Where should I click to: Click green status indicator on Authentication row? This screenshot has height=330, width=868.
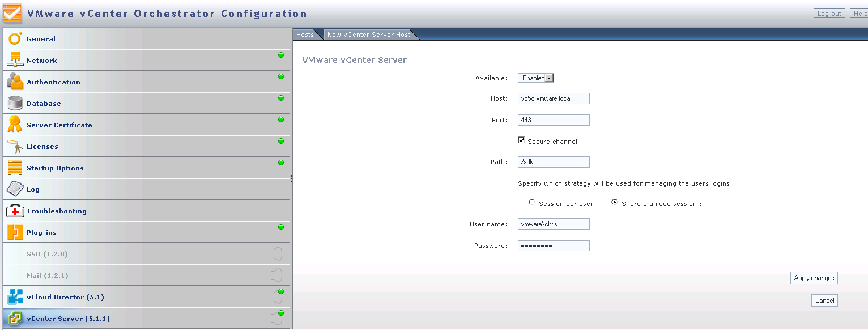point(280,76)
